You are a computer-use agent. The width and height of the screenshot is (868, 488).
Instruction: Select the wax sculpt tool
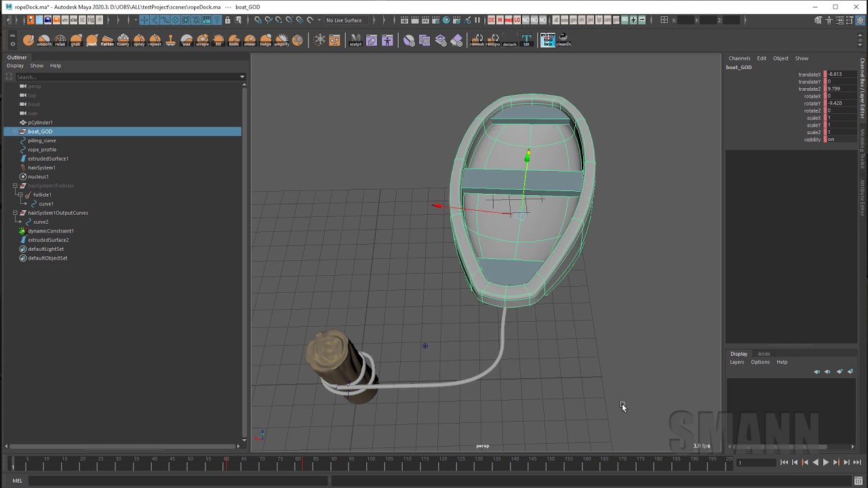pos(186,40)
